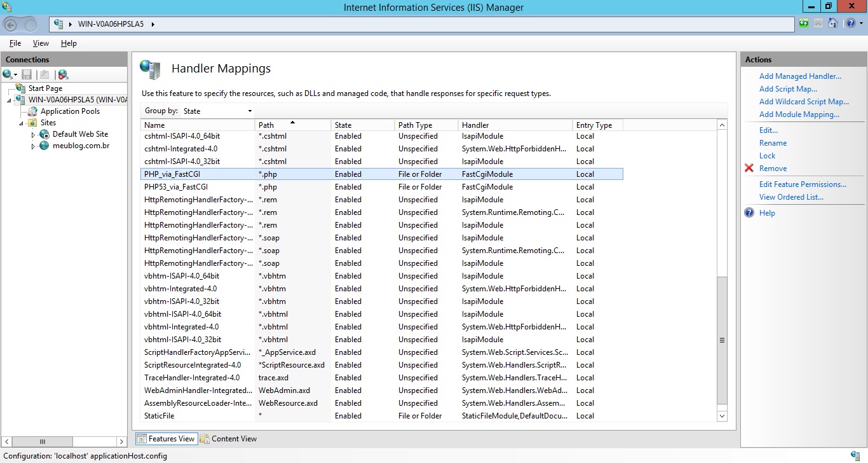868x463 pixels.
Task: Click the Default Web Site globe icon
Action: (x=44, y=134)
